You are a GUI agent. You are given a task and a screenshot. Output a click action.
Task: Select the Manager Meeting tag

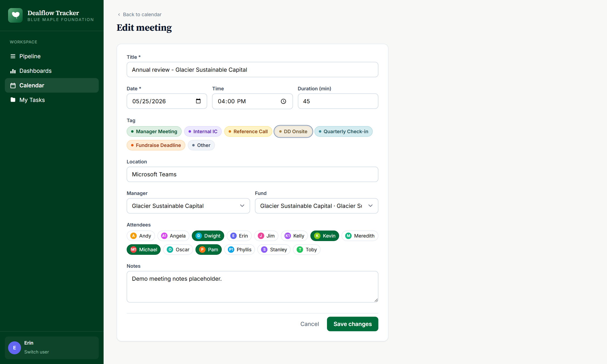coord(154,132)
